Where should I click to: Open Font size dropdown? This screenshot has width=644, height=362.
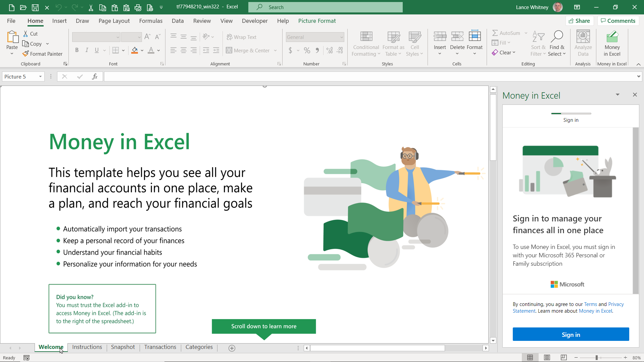pyautogui.click(x=139, y=37)
